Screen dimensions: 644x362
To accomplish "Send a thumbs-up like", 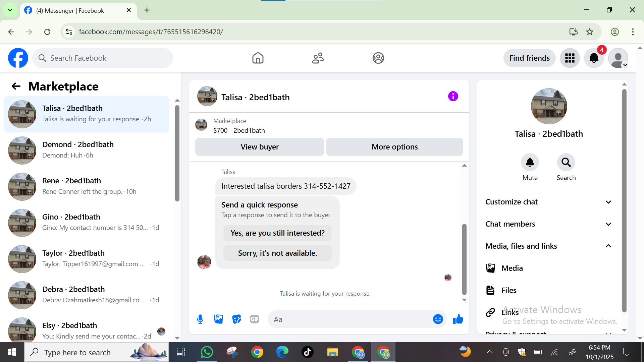I will pos(458,319).
